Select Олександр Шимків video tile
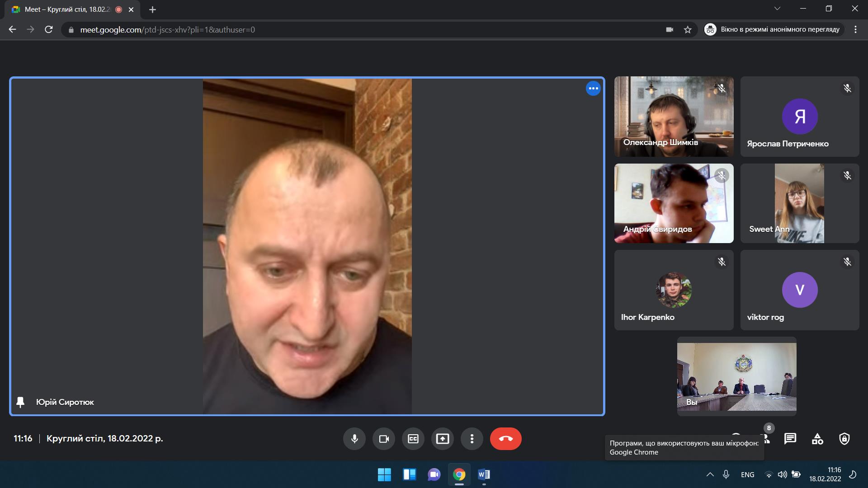Viewport: 868px width, 488px height. (x=674, y=117)
